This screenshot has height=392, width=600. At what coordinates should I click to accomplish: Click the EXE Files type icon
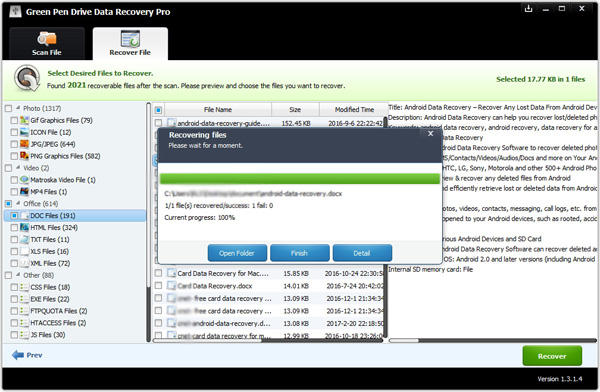pos(24,299)
